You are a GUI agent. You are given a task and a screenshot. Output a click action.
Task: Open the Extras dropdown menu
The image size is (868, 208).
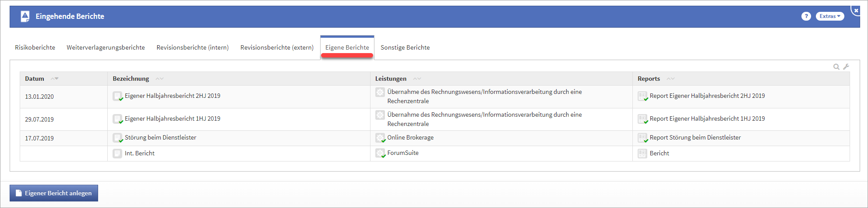pos(829,16)
